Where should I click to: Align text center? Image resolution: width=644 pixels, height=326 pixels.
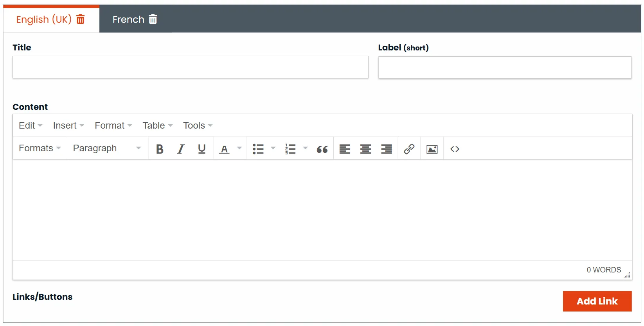coord(365,149)
